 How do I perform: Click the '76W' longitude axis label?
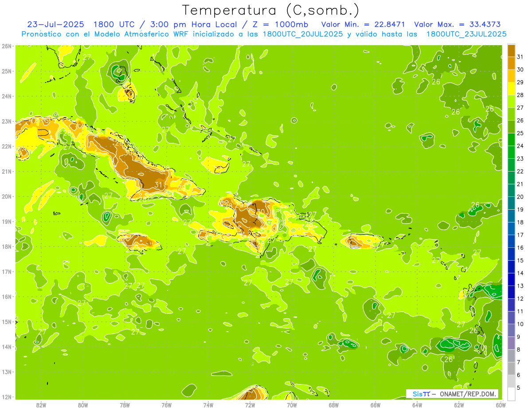tap(166, 404)
